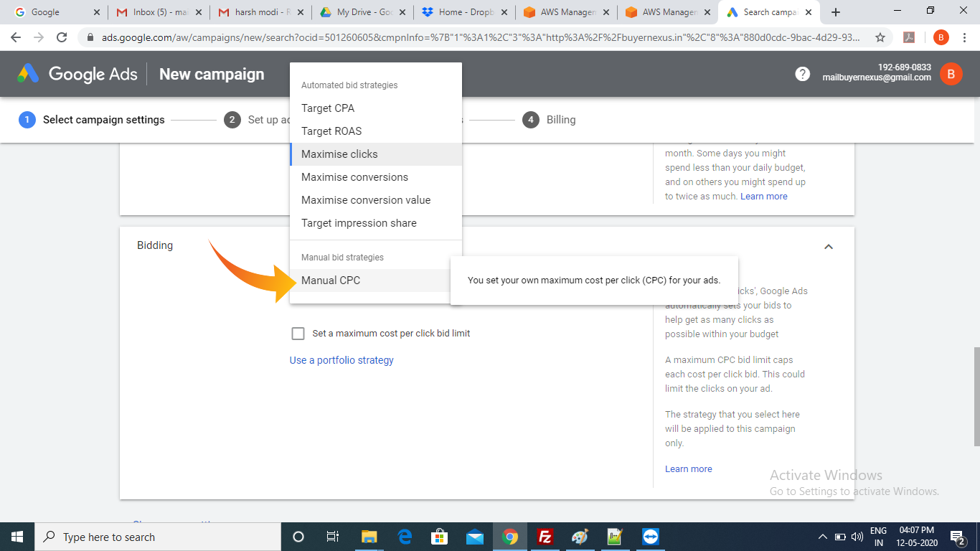The image size is (980, 551).
Task: Choose Target CPA bid strategy
Action: (376, 108)
